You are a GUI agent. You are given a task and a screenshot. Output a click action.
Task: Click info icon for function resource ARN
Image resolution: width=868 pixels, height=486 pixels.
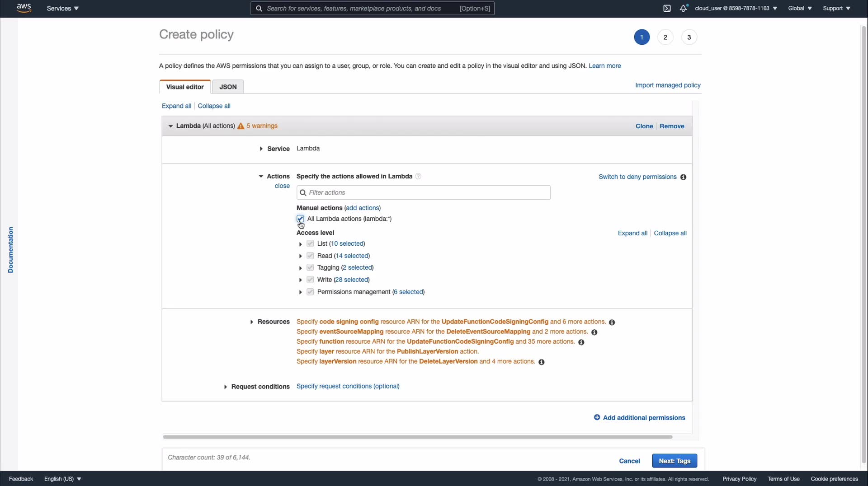[581, 342]
